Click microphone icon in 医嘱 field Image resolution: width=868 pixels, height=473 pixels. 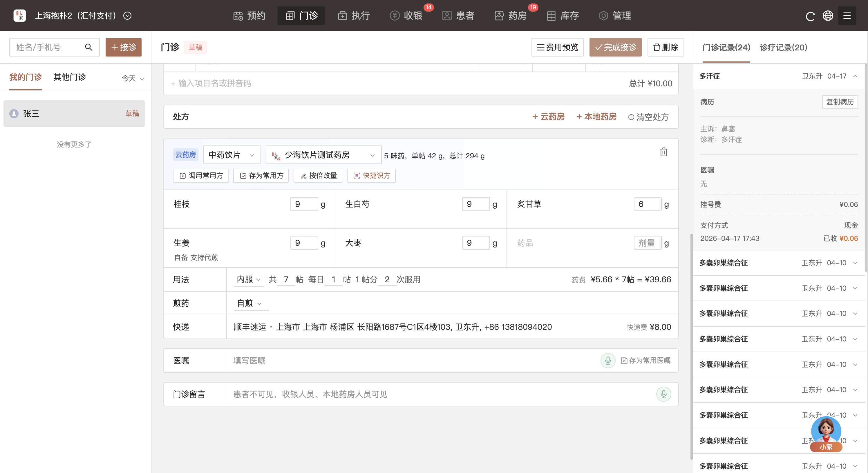(608, 361)
